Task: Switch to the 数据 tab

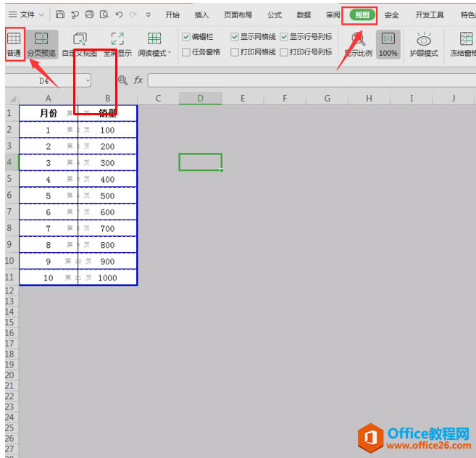Action: [x=304, y=14]
